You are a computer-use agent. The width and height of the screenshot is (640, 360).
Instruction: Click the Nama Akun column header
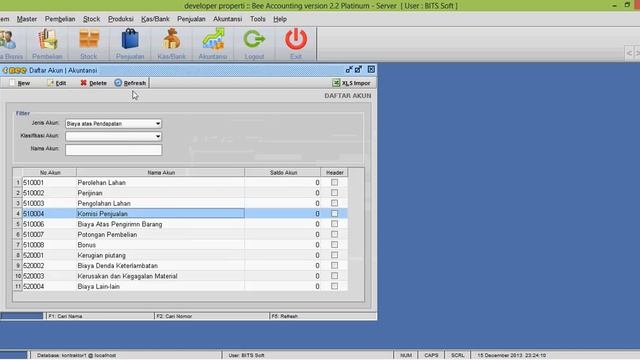tap(160, 173)
